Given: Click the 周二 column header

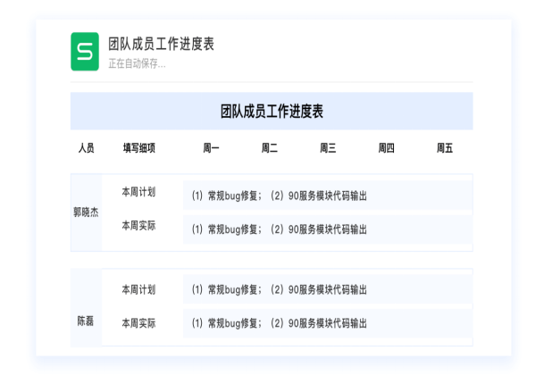Looking at the screenshot, I should pyautogui.click(x=269, y=148).
